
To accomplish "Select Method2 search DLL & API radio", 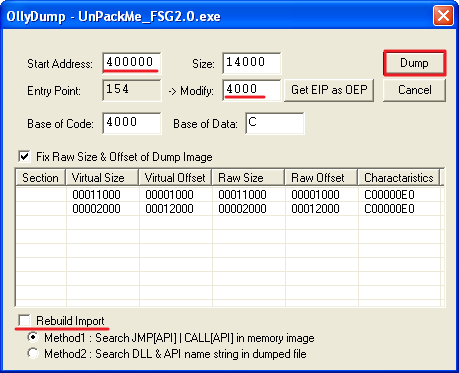I will [33, 353].
